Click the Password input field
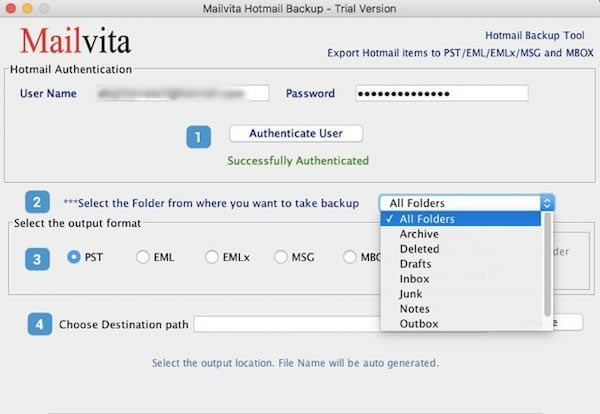The width and height of the screenshot is (600, 414). coord(441,94)
